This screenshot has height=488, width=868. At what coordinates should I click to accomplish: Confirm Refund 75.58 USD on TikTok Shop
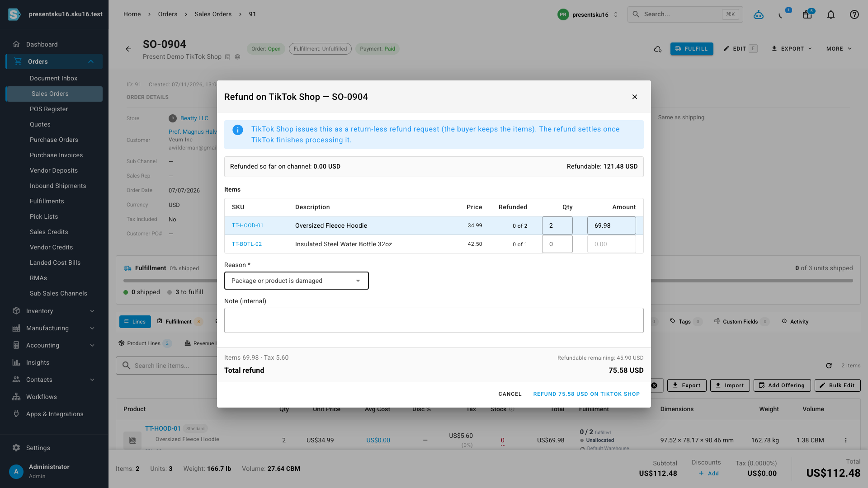coord(586,394)
